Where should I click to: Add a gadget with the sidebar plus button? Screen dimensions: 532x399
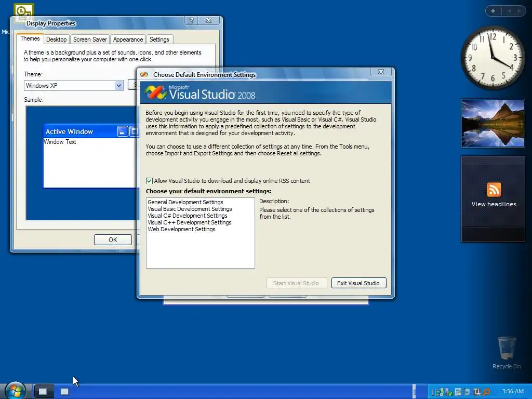493,11
